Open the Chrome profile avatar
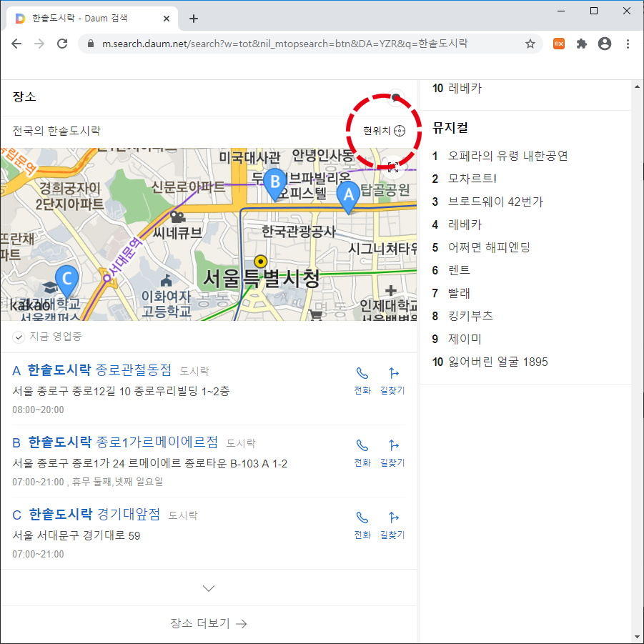 pyautogui.click(x=605, y=44)
